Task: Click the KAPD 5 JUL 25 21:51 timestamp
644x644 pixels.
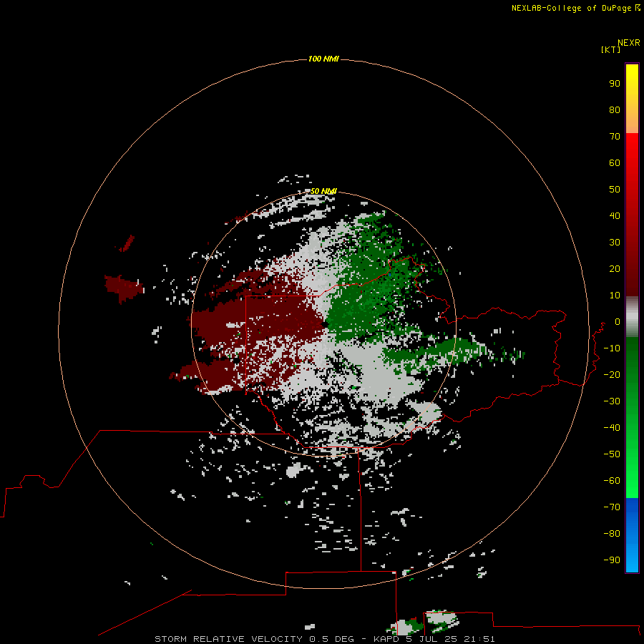Action: click(434, 639)
